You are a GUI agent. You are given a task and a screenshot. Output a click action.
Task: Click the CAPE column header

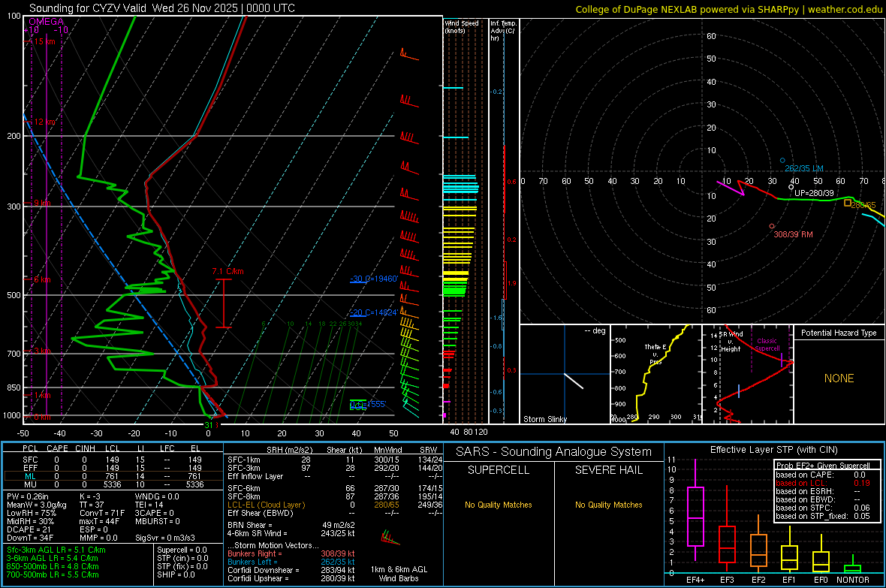(57, 448)
